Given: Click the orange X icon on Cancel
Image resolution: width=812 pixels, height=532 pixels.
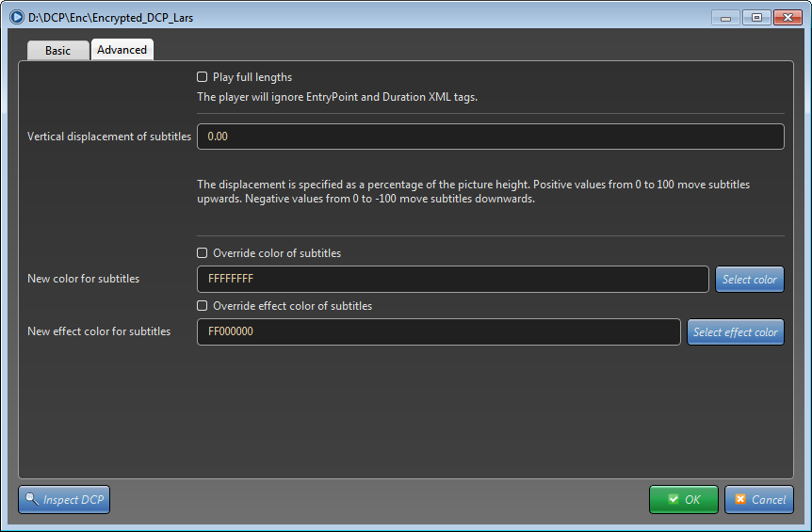Looking at the screenshot, I should 740,499.
